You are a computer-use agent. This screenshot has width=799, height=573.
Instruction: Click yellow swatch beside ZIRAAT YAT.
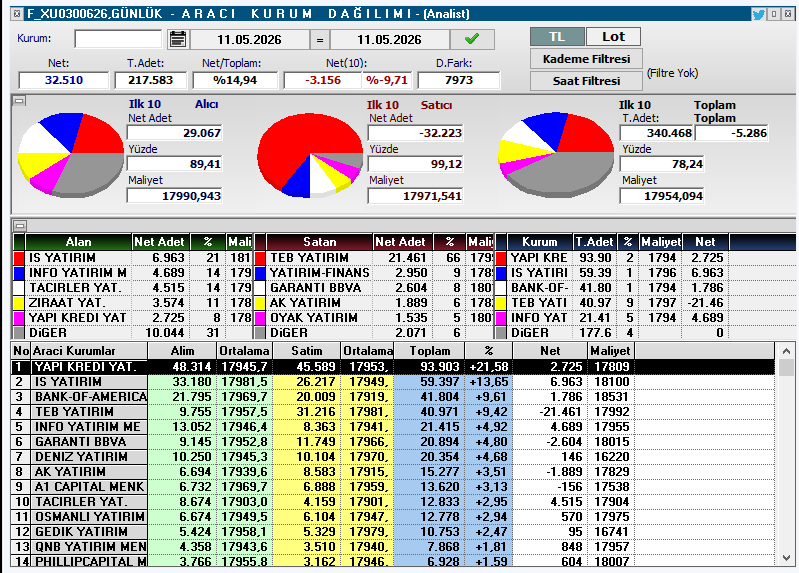(19, 303)
